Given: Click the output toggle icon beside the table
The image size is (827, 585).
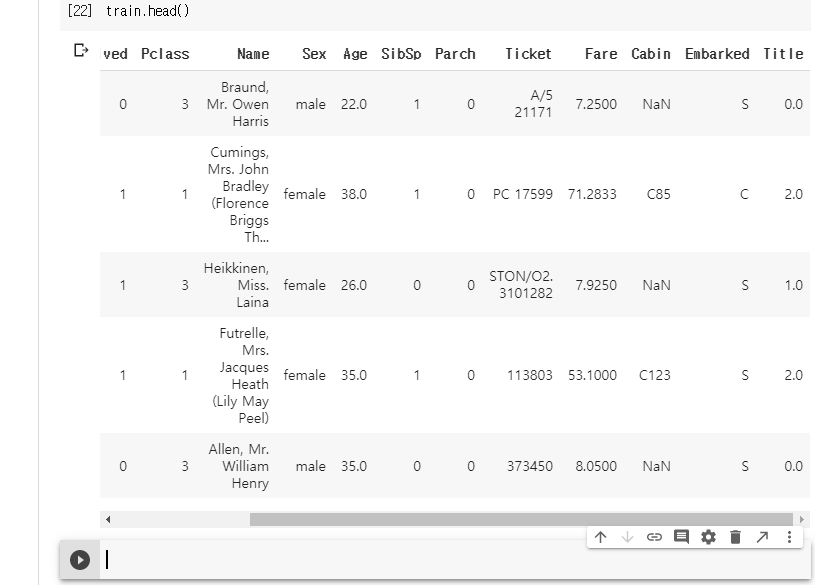Looking at the screenshot, I should pos(81,50).
